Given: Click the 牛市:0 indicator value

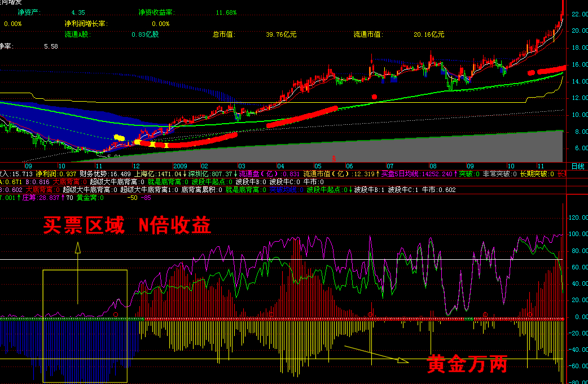Looking at the screenshot, I should [314, 182].
